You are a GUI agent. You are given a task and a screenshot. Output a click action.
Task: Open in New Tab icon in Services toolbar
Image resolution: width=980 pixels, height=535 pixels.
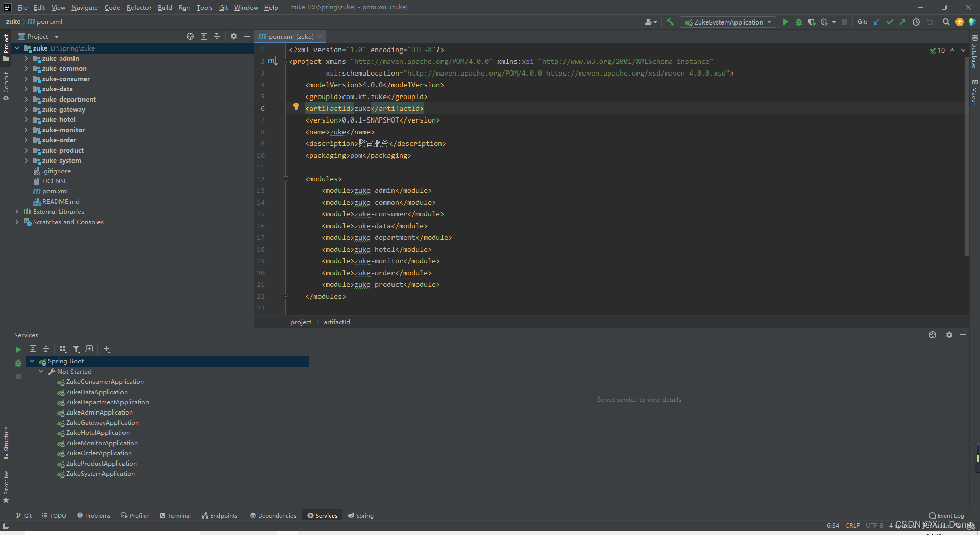coord(89,349)
